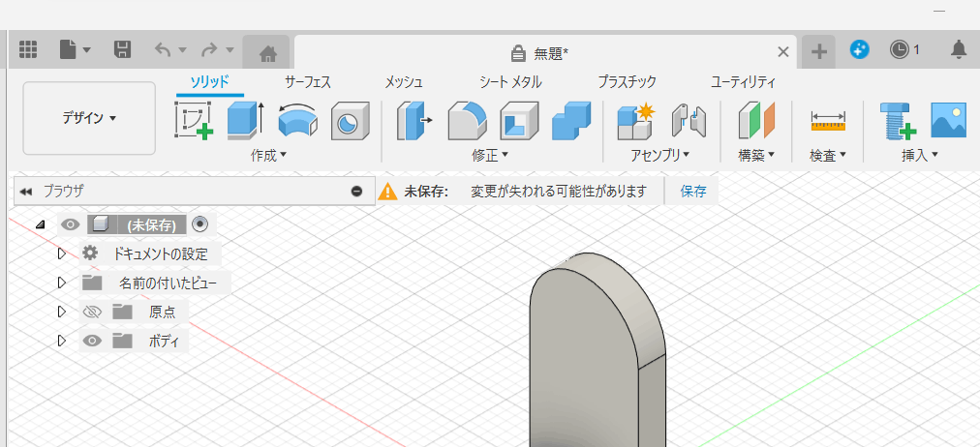Hide the ボディ folder

click(92, 341)
